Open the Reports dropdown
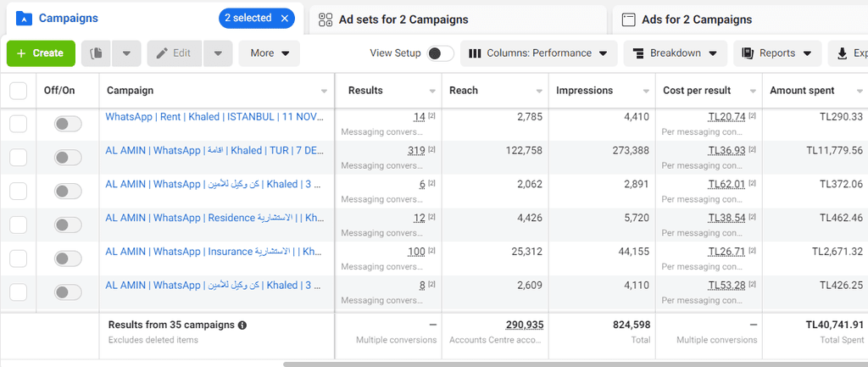Image resolution: width=868 pixels, height=367 pixels. click(778, 53)
